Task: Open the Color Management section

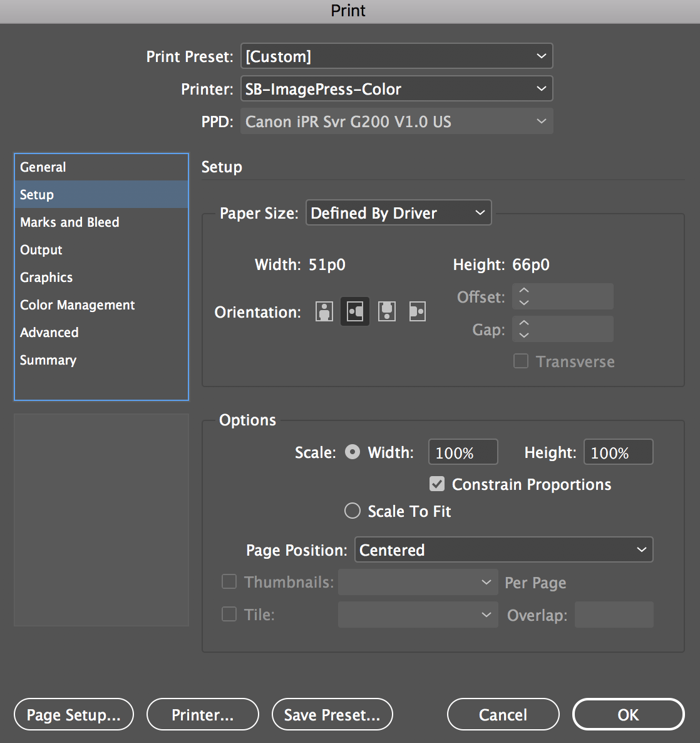Action: coord(77,305)
